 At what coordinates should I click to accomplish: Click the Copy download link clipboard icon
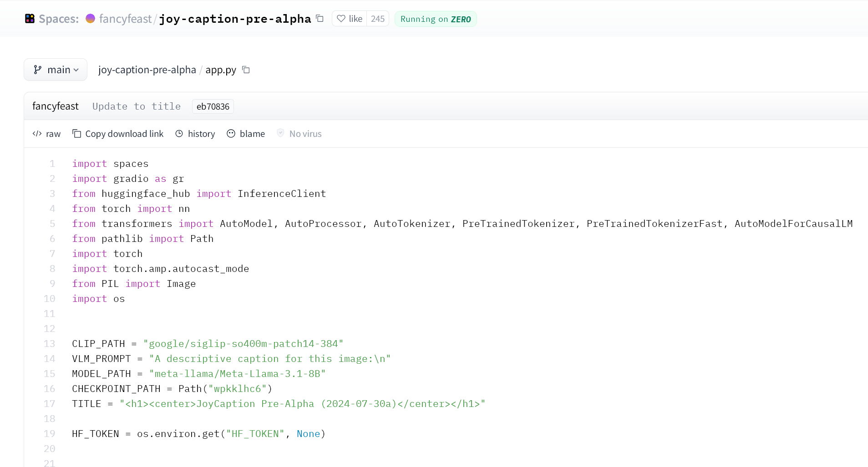77,134
